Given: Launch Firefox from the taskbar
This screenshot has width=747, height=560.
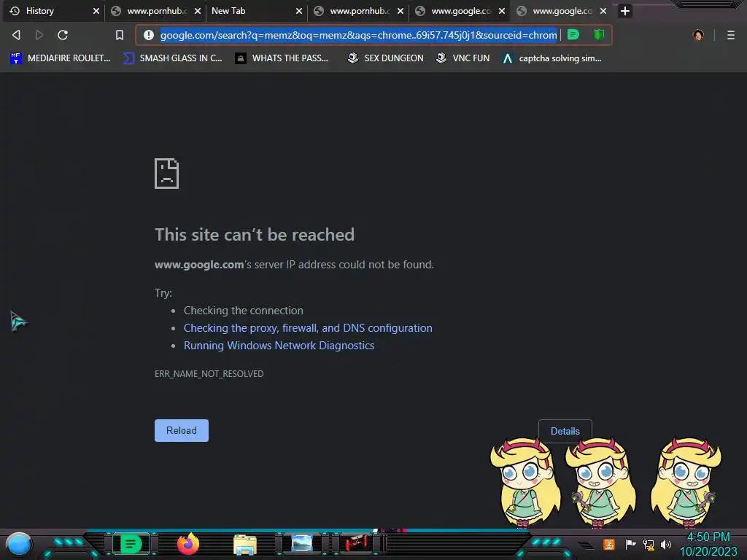Looking at the screenshot, I should pyautogui.click(x=188, y=544).
